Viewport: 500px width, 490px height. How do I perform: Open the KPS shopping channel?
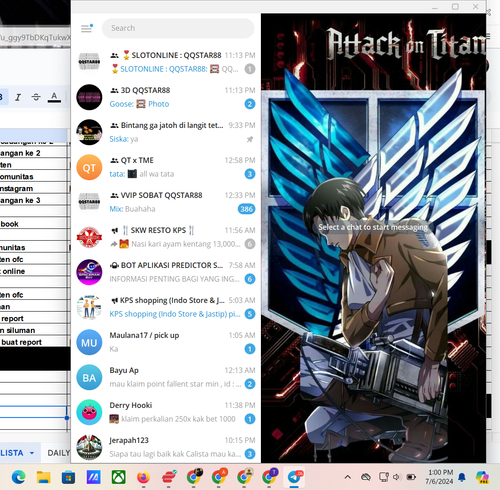pos(166,307)
